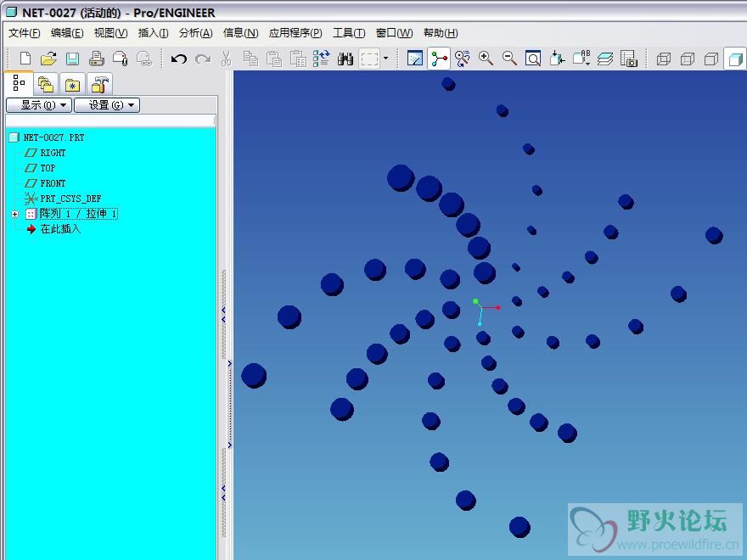Click the Save disk icon
The width and height of the screenshot is (747, 560).
pyautogui.click(x=72, y=59)
